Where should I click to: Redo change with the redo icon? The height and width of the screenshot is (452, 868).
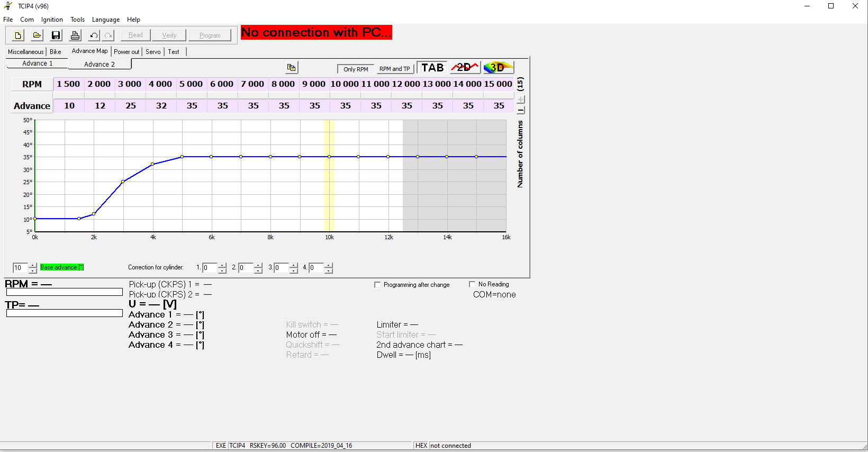pyautogui.click(x=108, y=35)
